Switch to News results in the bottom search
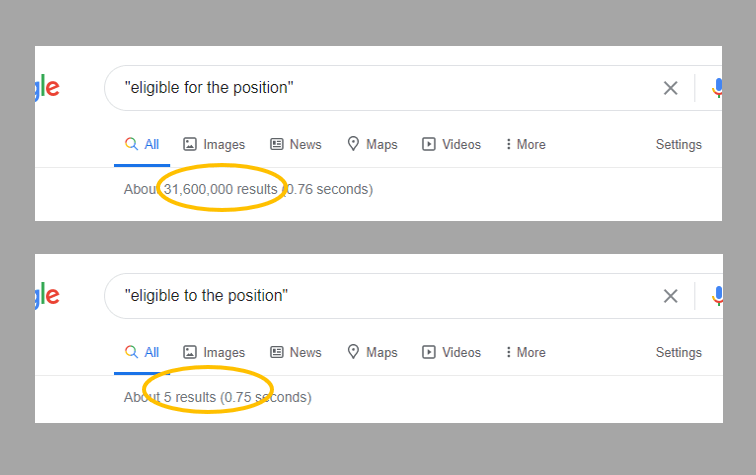This screenshot has height=475, width=756. point(296,352)
